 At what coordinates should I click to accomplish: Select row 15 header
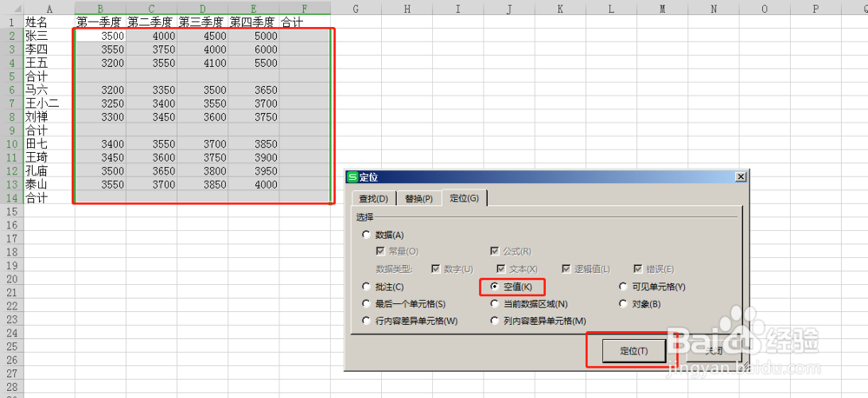[11, 211]
